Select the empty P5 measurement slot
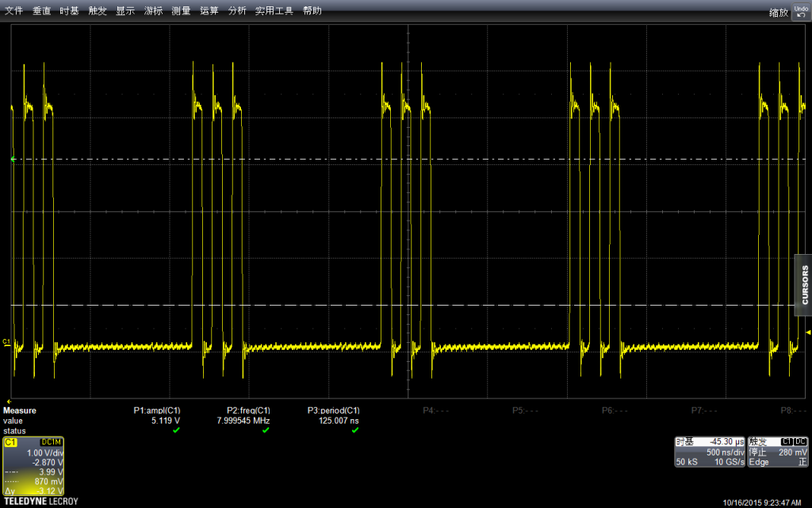The height and width of the screenshot is (508, 812). 525,410
